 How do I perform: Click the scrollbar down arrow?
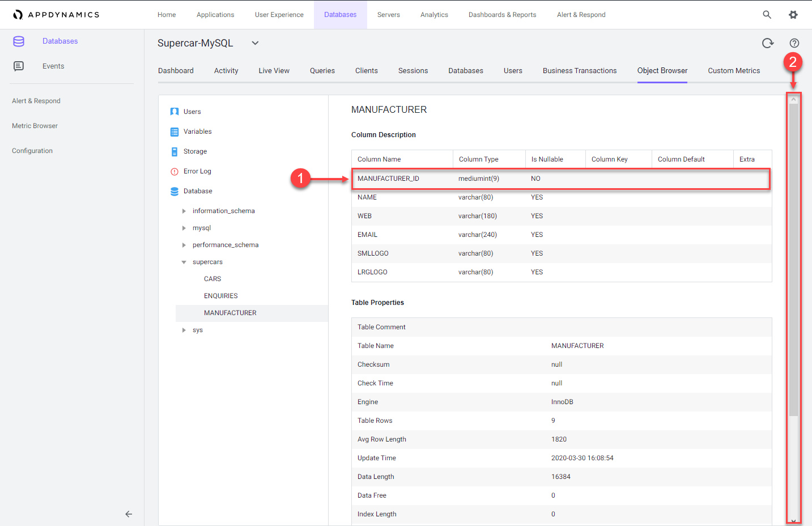(x=793, y=521)
